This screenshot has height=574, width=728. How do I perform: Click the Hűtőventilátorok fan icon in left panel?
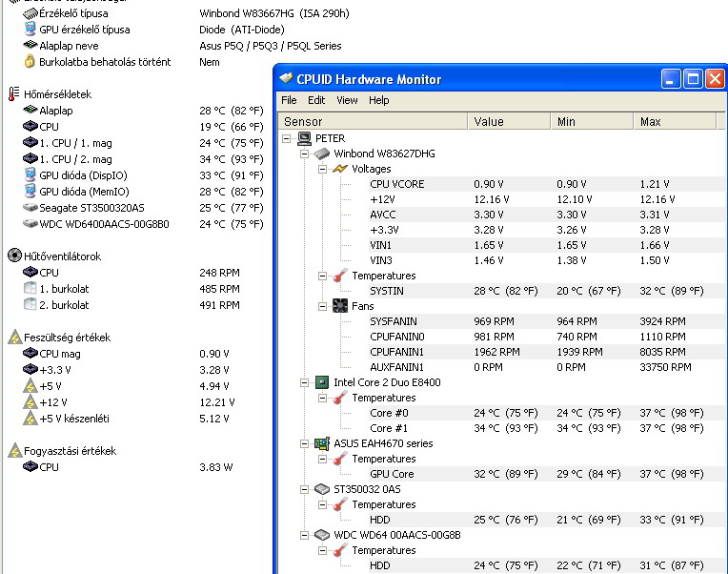[x=15, y=256]
